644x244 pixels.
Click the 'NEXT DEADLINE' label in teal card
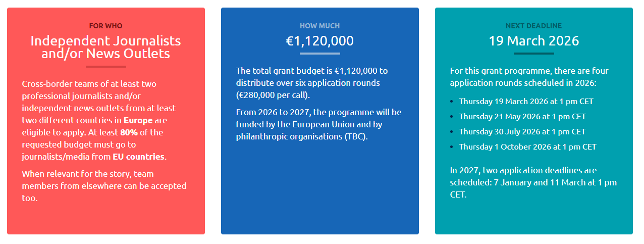(x=533, y=26)
